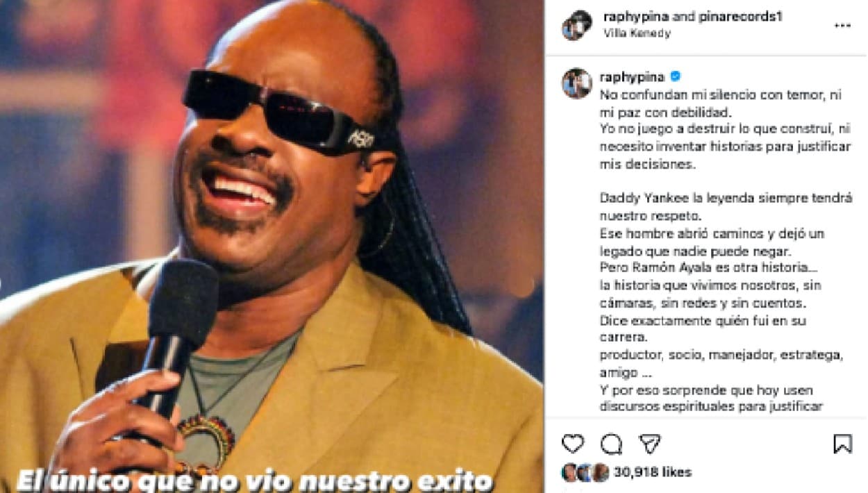This screenshot has width=868, height=493.
Task: Click the caption paragraph mentioning Daddy Yankee
Action: point(726,206)
